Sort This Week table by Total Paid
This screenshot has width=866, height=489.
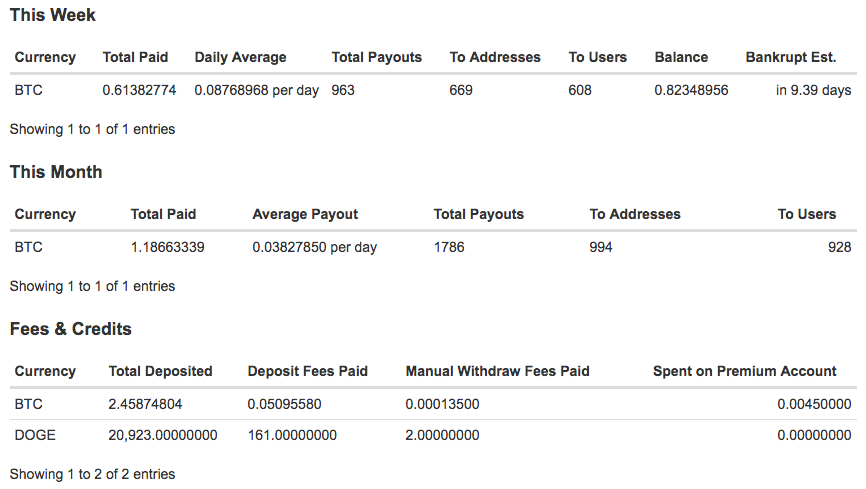(135, 57)
